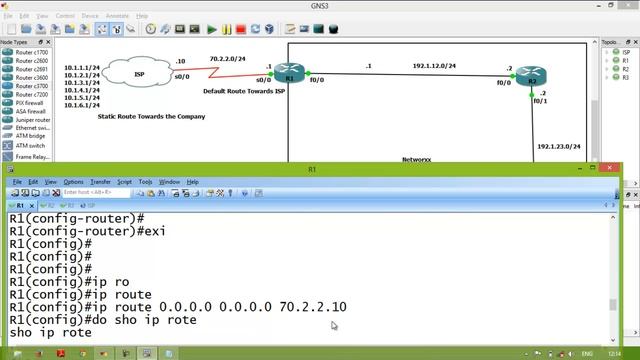Image resolution: width=640 pixels, height=360 pixels.
Task: Click the terminal scrollbar down arrow
Action: 613,340
